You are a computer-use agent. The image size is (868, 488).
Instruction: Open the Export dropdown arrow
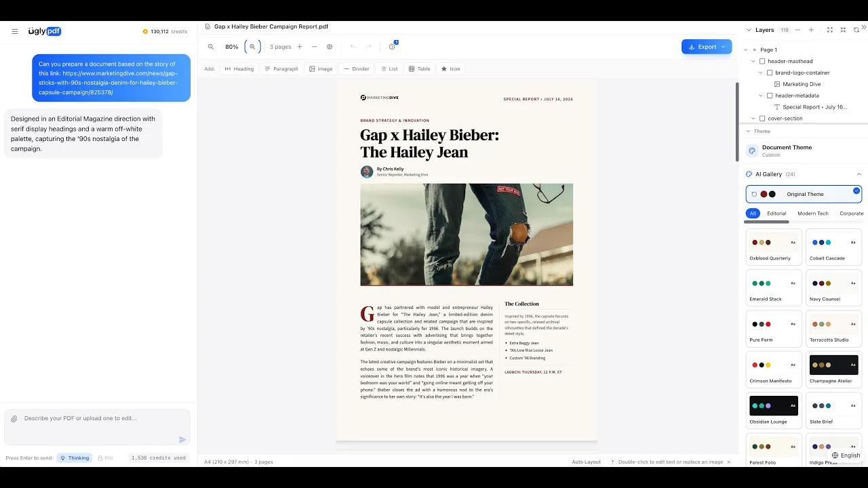point(723,47)
